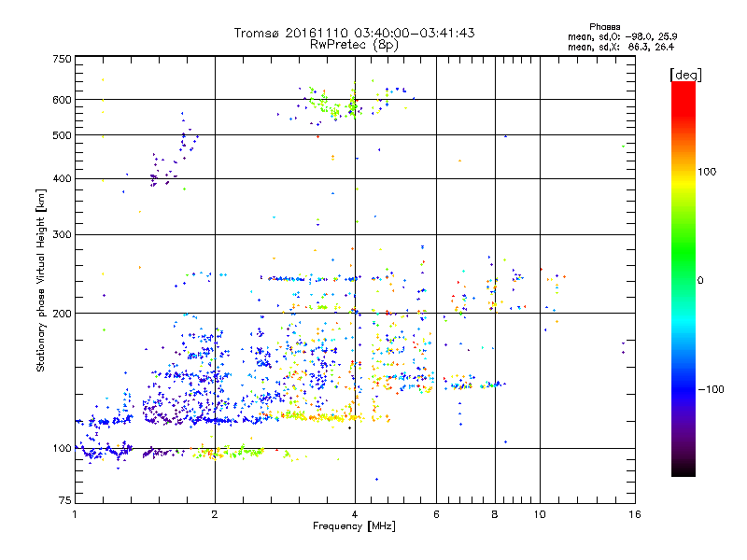Click the '[deg]' colorbar unit label
Screen dimensions: 747x560
click(685, 75)
